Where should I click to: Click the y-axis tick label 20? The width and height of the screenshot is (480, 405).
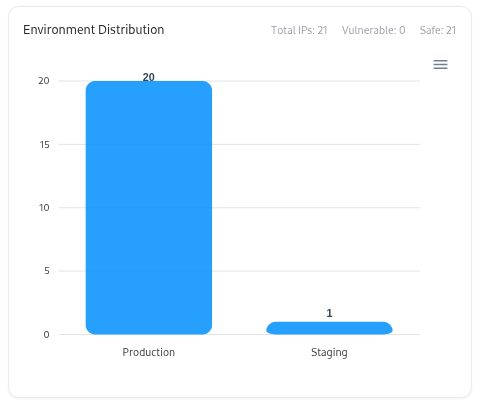[44, 81]
